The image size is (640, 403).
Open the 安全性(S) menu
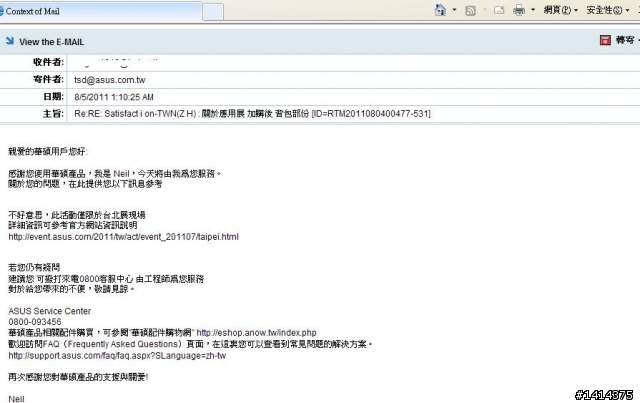tap(608, 10)
